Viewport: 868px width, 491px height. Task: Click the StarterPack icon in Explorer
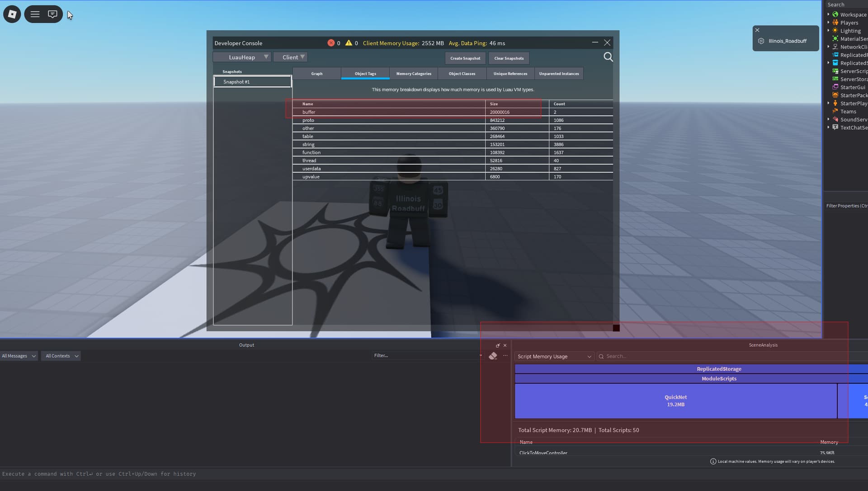point(835,95)
